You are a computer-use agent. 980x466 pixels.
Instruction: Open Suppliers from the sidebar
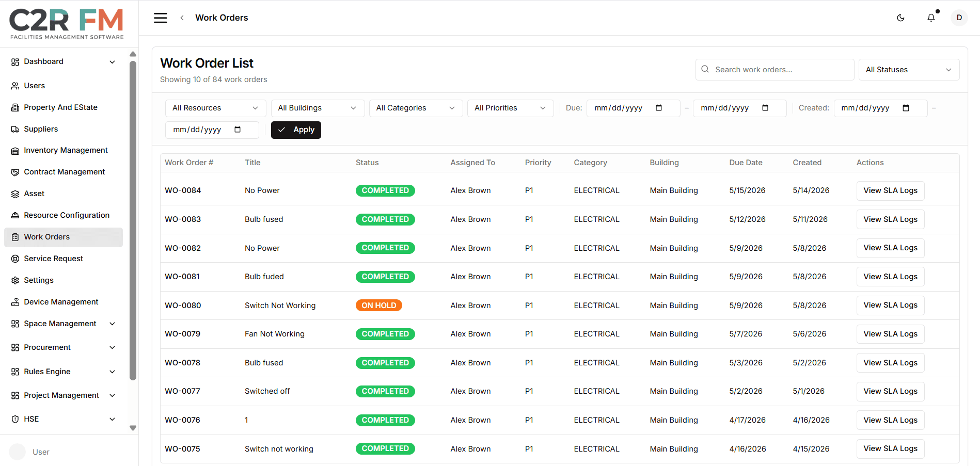click(64, 129)
